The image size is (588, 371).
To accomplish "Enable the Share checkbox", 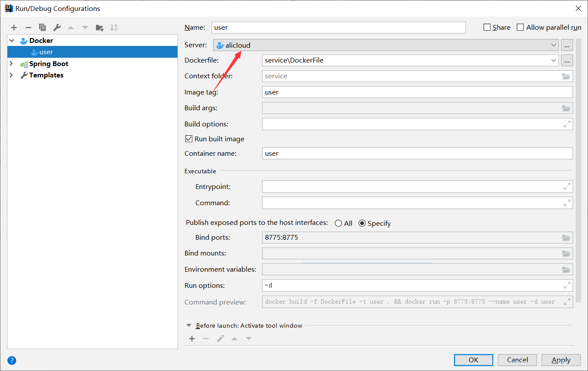I will 487,27.
